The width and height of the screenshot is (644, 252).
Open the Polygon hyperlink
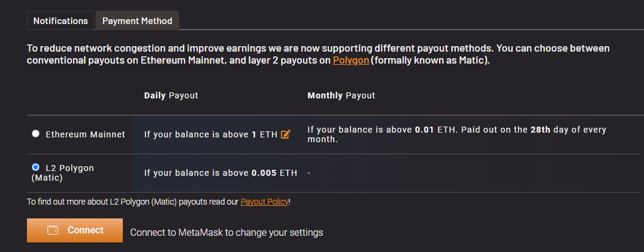350,61
